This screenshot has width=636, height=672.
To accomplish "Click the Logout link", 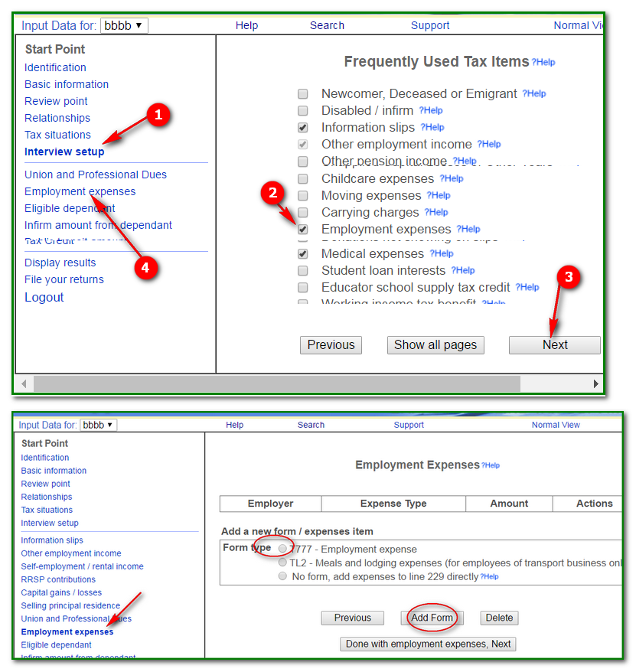I will 44,298.
